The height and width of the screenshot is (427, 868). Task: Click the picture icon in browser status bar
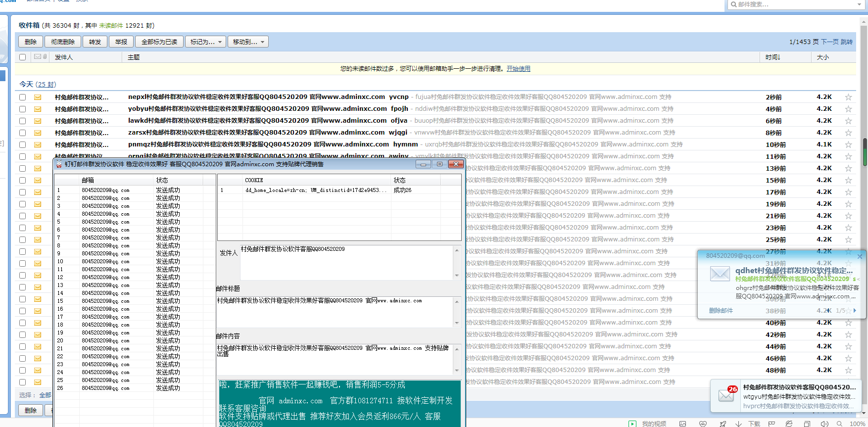point(682,424)
